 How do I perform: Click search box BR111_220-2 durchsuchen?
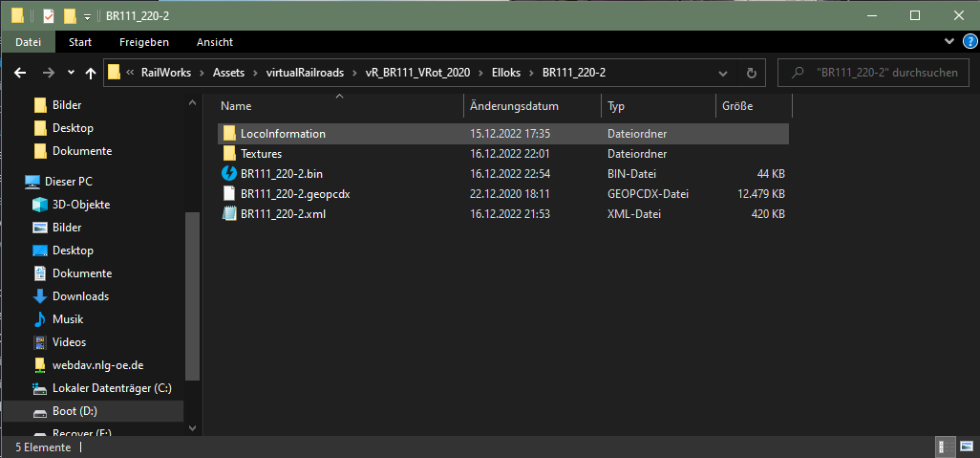click(x=872, y=73)
